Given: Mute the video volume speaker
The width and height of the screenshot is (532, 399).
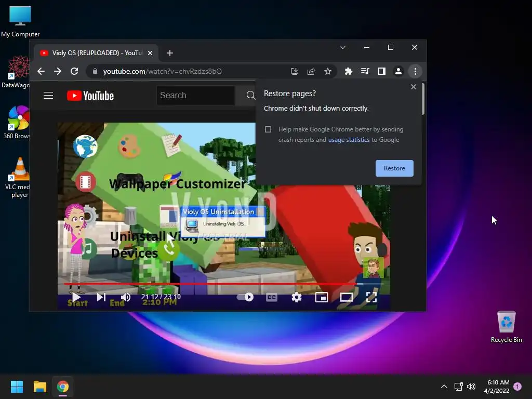Looking at the screenshot, I should pyautogui.click(x=126, y=297).
